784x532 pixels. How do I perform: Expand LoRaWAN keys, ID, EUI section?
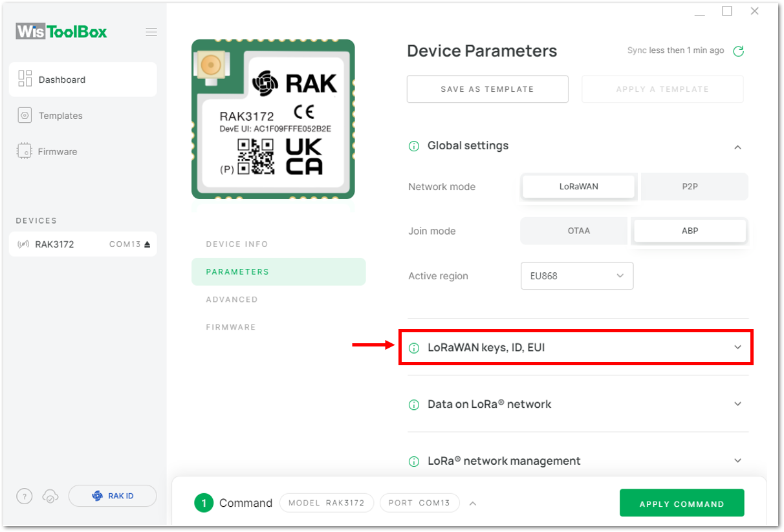coord(737,347)
